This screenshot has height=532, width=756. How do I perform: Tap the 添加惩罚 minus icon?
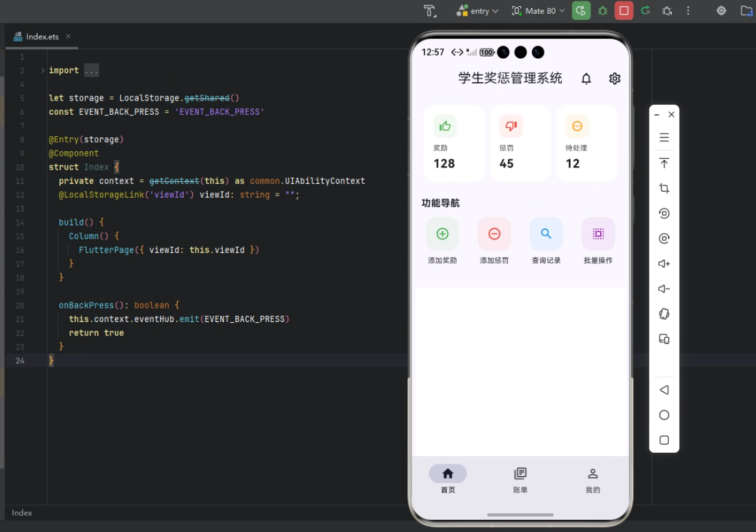point(494,234)
